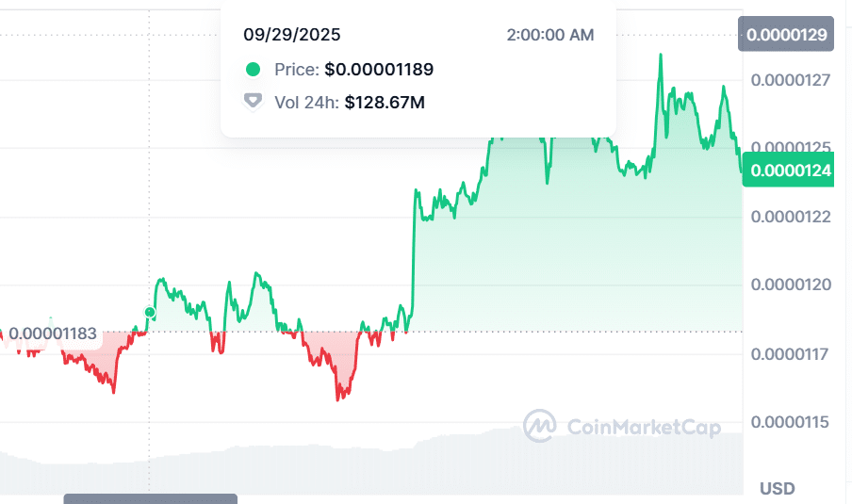Click the 09/29/2025 date in tooltip

[292, 35]
